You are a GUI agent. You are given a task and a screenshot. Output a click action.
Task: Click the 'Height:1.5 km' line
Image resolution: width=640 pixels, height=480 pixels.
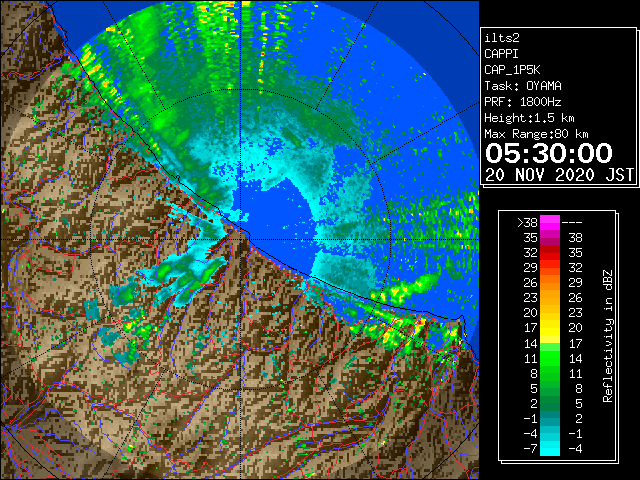[529, 118]
